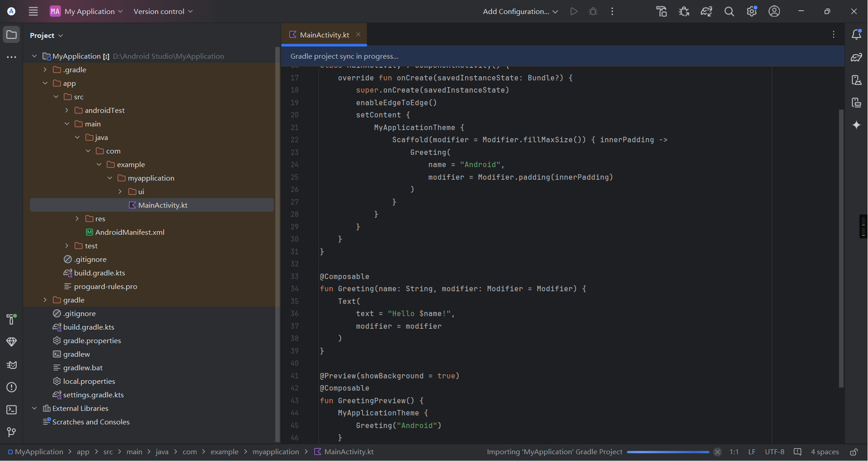The width and height of the screenshot is (868, 461).
Task: Toggle reader mode icon in status bar
Action: click(x=798, y=452)
